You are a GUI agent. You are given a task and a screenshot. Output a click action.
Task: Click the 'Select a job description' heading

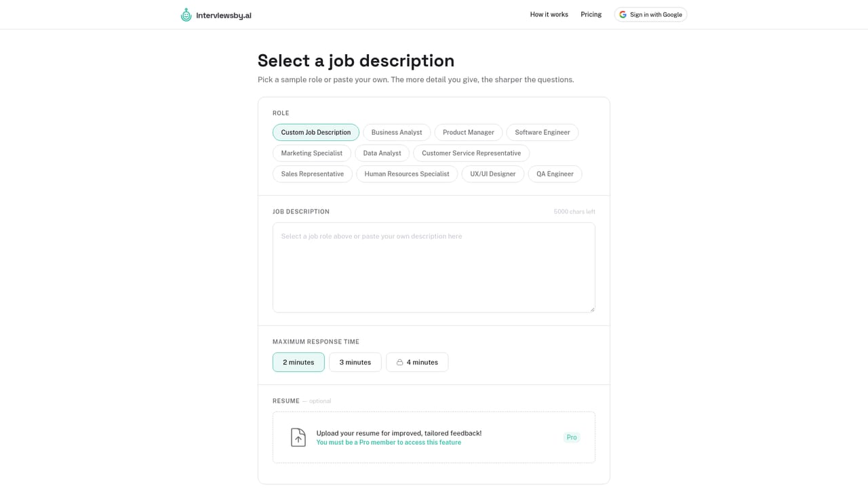(x=356, y=60)
